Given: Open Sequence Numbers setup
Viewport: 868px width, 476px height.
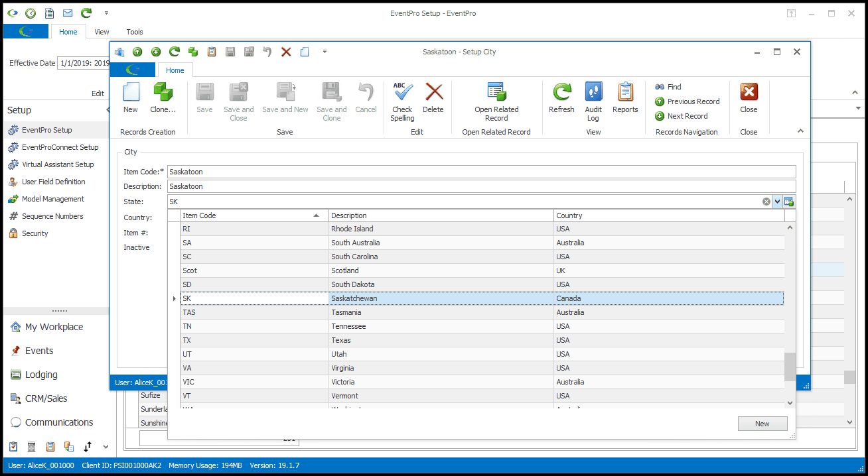Looking at the screenshot, I should pyautogui.click(x=56, y=216).
